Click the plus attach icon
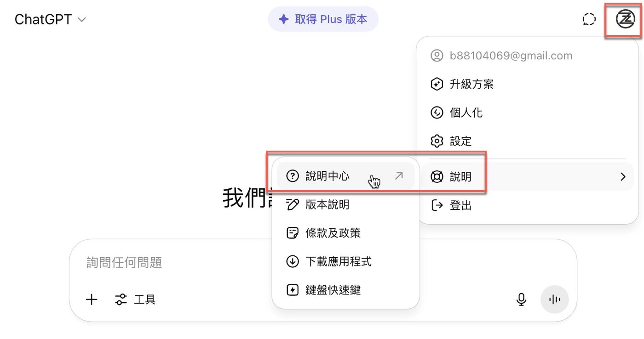 pos(92,300)
